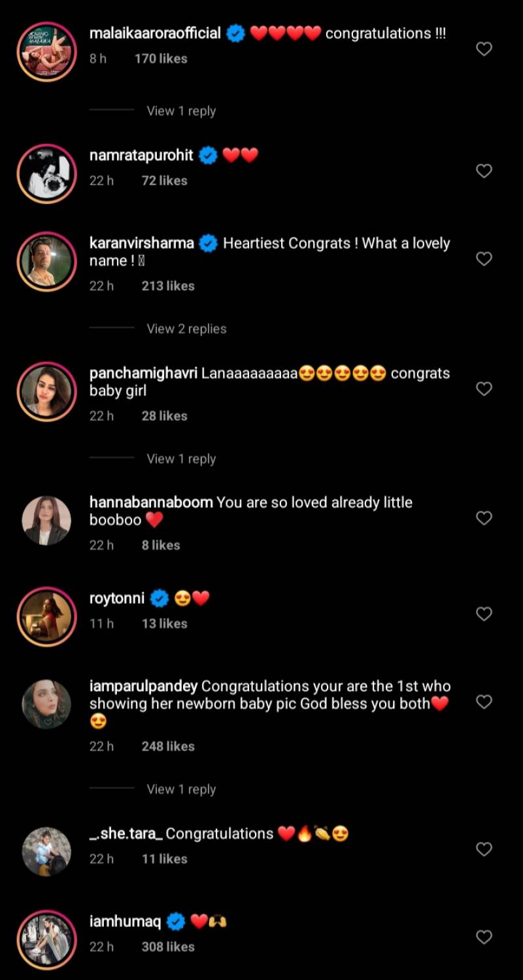The height and width of the screenshot is (980, 523).
Task: Tap heart icon beside panchamighavri's comment
Action: [x=484, y=389]
